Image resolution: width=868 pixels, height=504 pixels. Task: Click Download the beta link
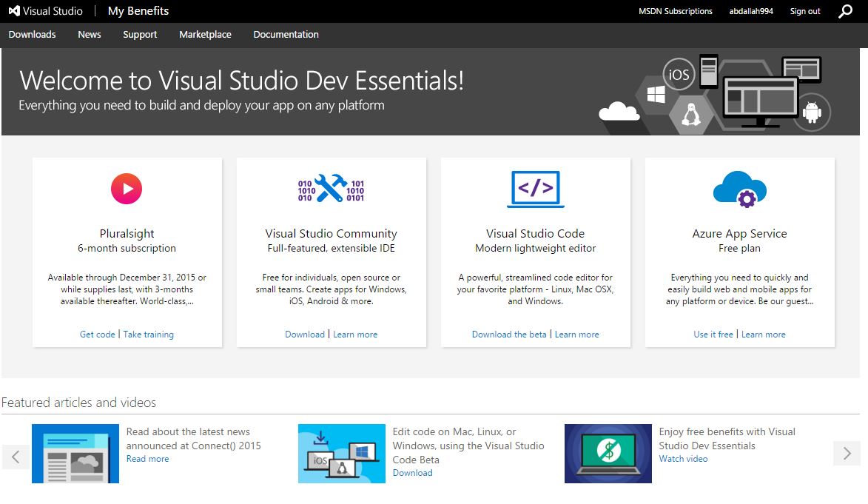pyautogui.click(x=508, y=335)
